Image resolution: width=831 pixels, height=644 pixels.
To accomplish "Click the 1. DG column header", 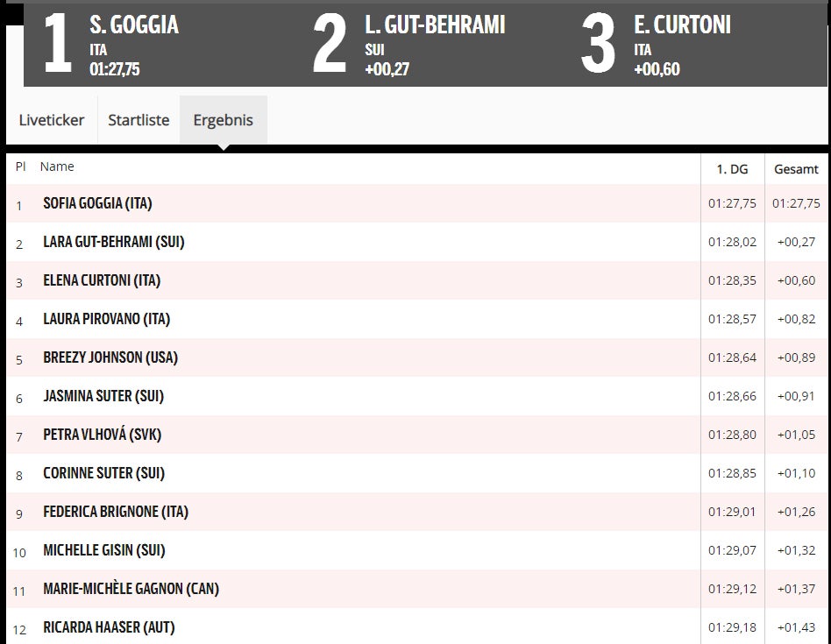I will (x=731, y=170).
